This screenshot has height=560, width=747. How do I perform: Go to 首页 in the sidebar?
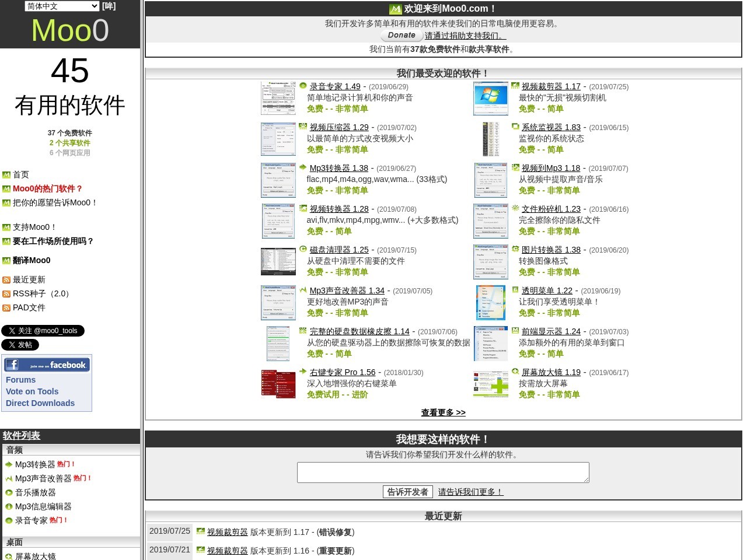(x=21, y=174)
